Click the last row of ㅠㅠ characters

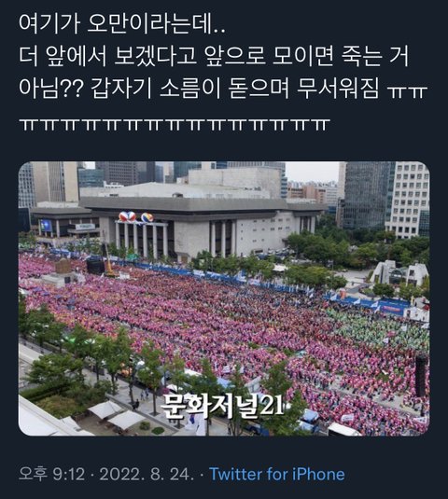(174, 124)
